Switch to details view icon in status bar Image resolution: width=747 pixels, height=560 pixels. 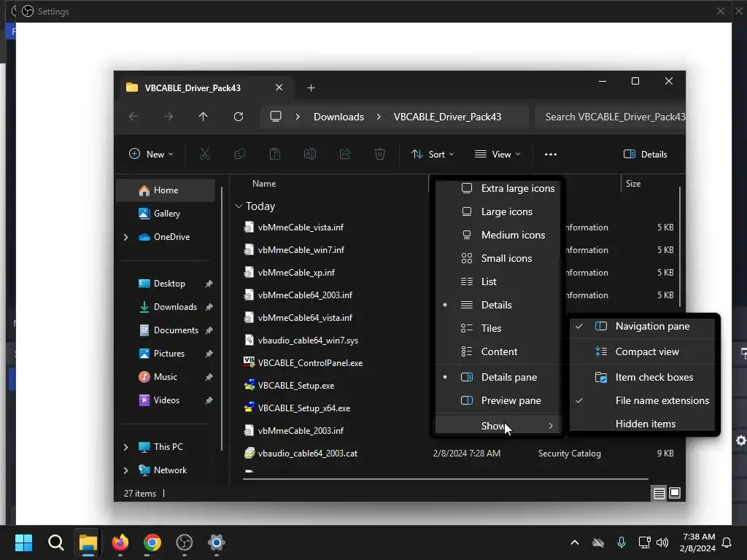click(659, 494)
